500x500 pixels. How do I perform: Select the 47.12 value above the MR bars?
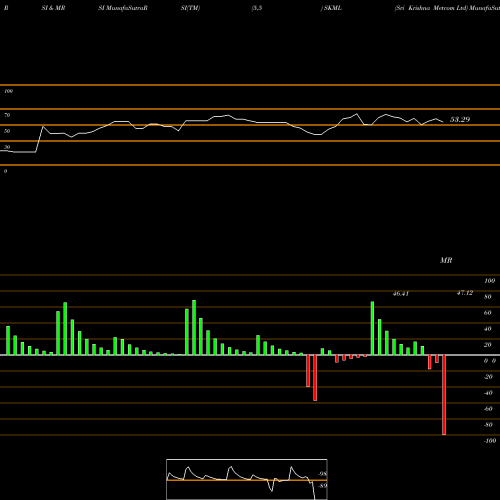click(x=465, y=293)
